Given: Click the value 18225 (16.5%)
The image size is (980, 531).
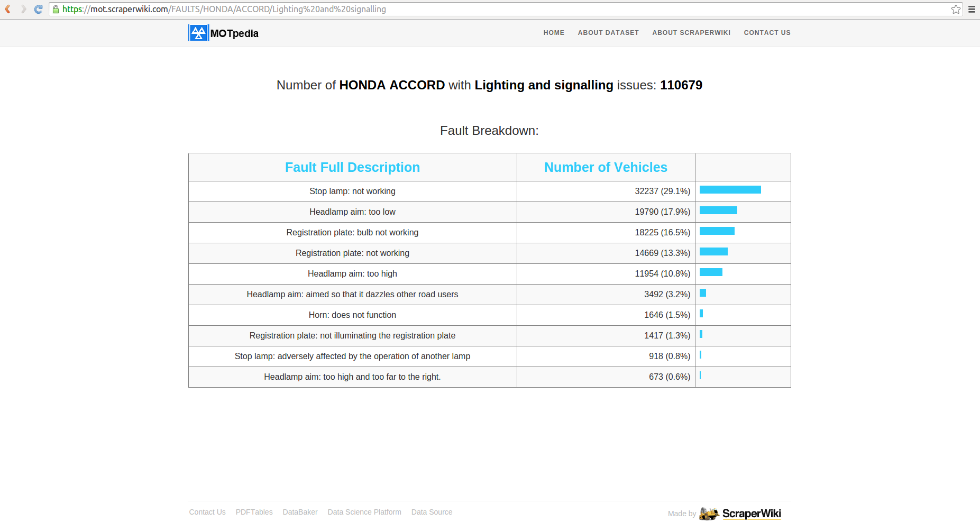Looking at the screenshot, I should (x=662, y=232).
